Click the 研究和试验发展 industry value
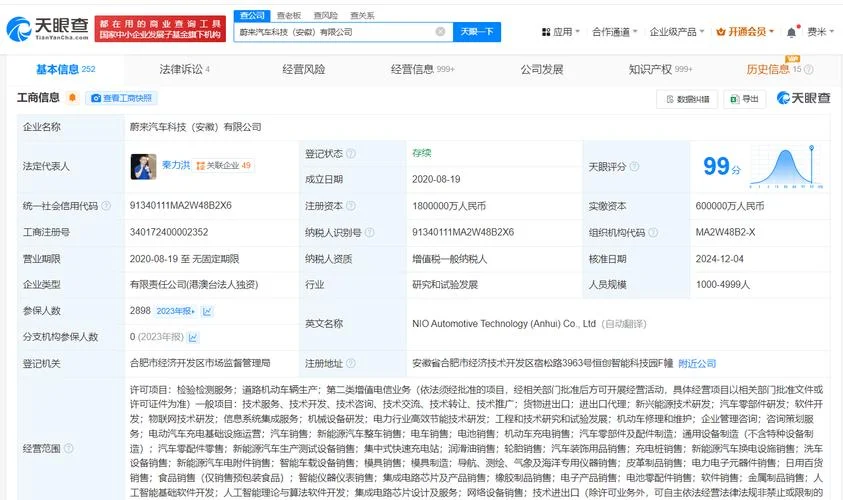The height and width of the screenshot is (500, 843). point(445,284)
